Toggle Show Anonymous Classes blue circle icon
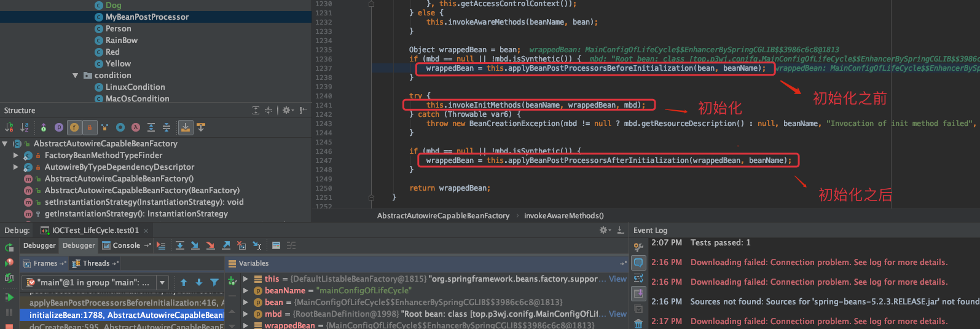 (120, 127)
